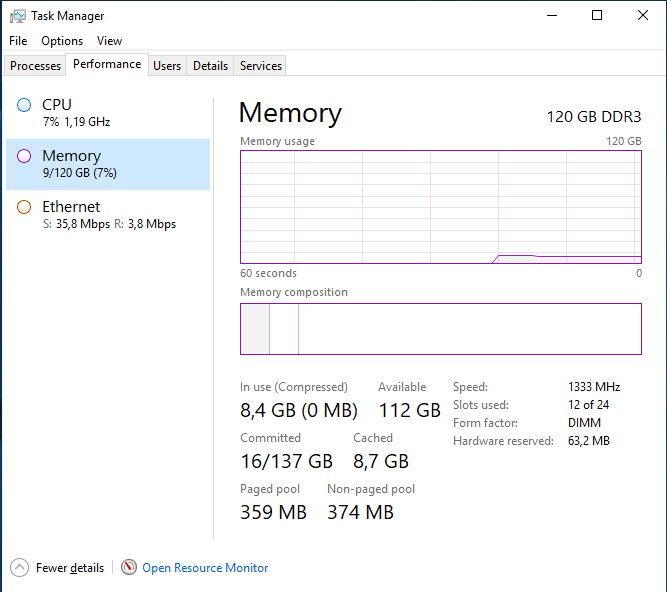The width and height of the screenshot is (667, 592).
Task: Click the Memory composition bar
Action: (440, 329)
